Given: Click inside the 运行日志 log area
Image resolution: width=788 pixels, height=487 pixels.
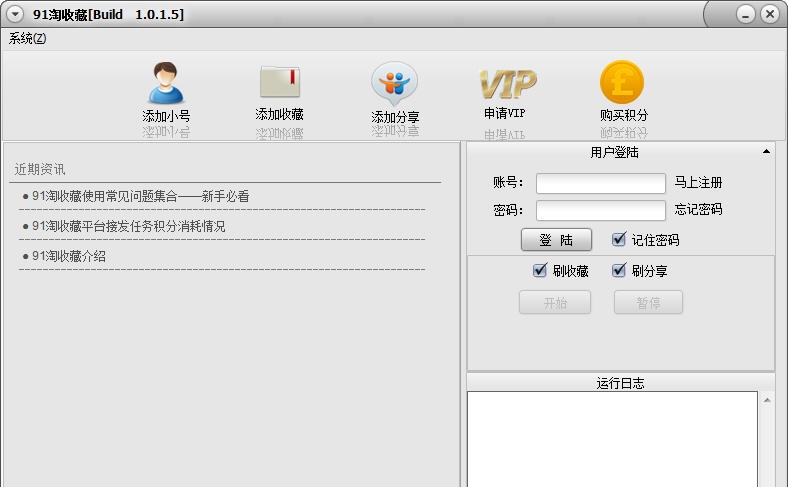Looking at the screenshot, I should pos(612,439).
